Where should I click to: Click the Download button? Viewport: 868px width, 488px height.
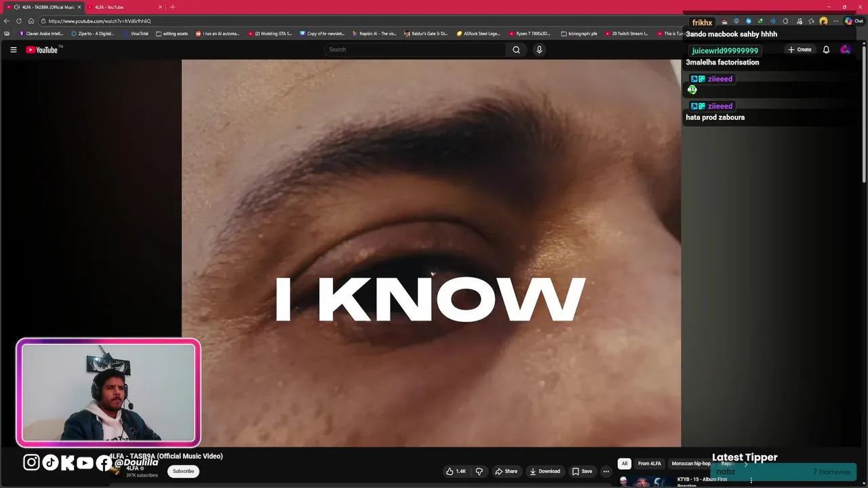pyautogui.click(x=545, y=471)
